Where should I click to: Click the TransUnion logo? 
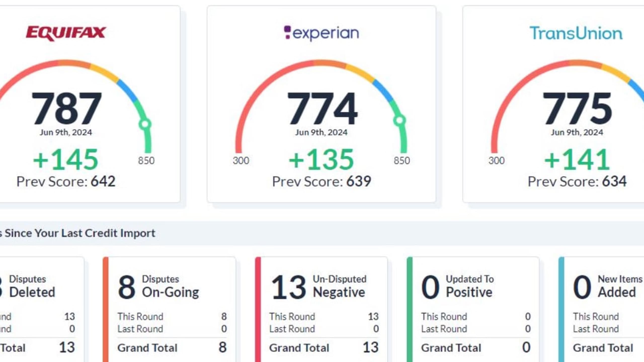(x=576, y=33)
